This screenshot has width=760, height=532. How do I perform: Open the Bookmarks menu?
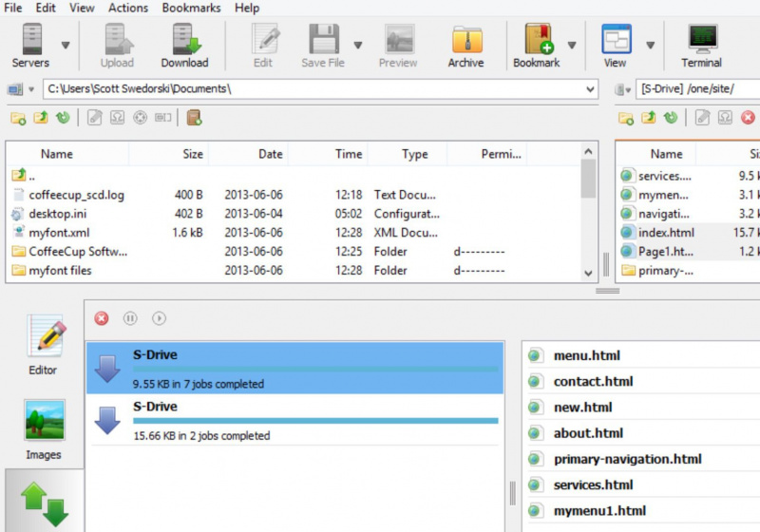pyautogui.click(x=191, y=8)
